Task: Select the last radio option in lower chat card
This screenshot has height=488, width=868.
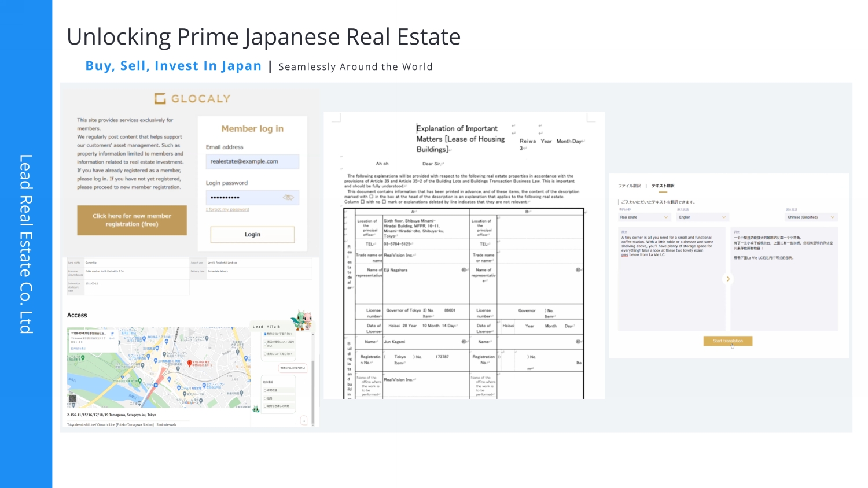Action: (265, 406)
